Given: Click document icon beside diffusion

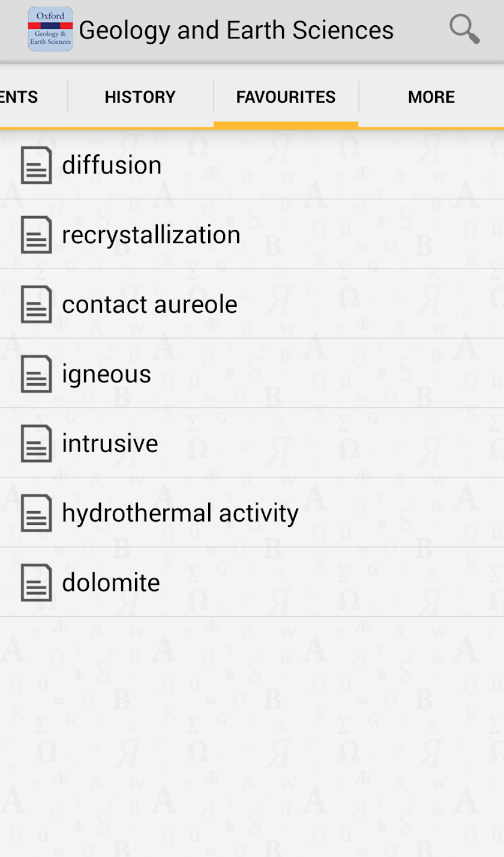Looking at the screenshot, I should point(37,165).
